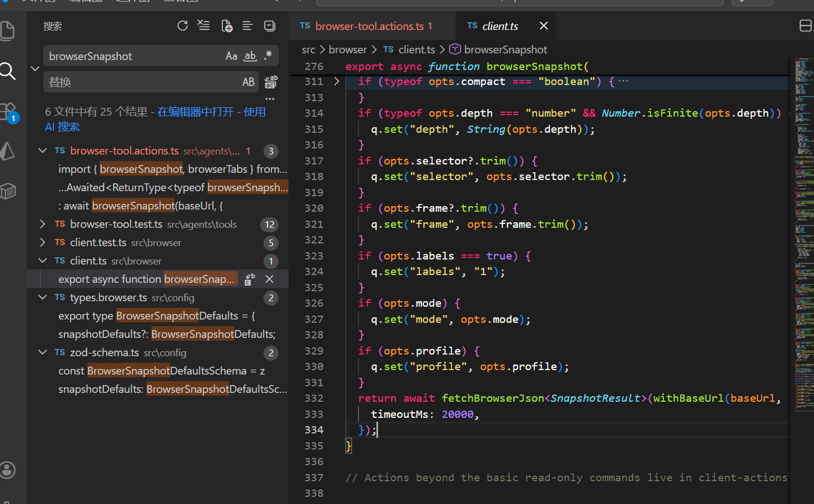Close the client.ts editor tab
Screen dimensions: 814x504
(x=544, y=26)
